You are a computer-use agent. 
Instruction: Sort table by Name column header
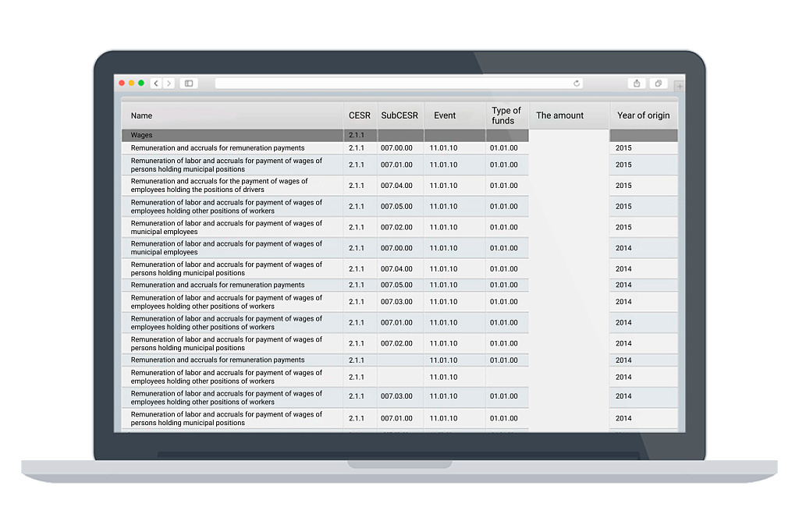142,115
